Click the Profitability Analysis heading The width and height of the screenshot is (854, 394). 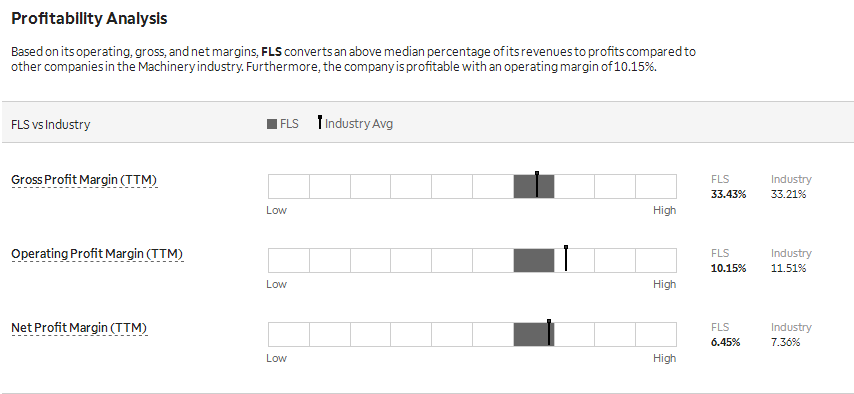click(89, 19)
